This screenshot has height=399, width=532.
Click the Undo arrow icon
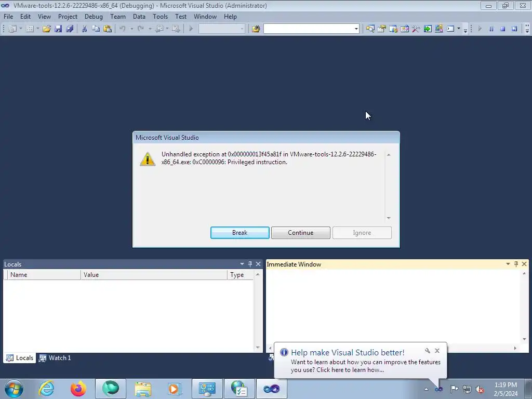tap(123, 29)
